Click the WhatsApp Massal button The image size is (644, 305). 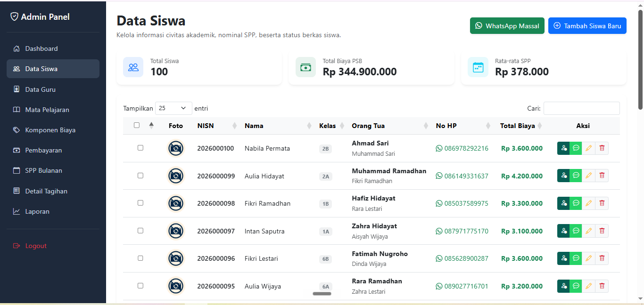point(507,26)
